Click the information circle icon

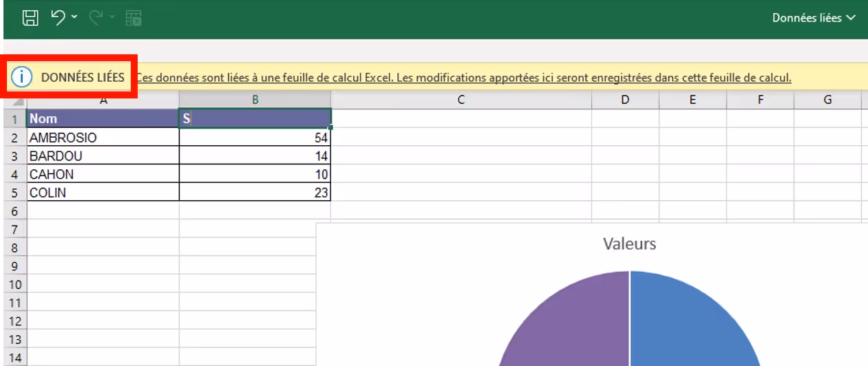[x=23, y=77]
